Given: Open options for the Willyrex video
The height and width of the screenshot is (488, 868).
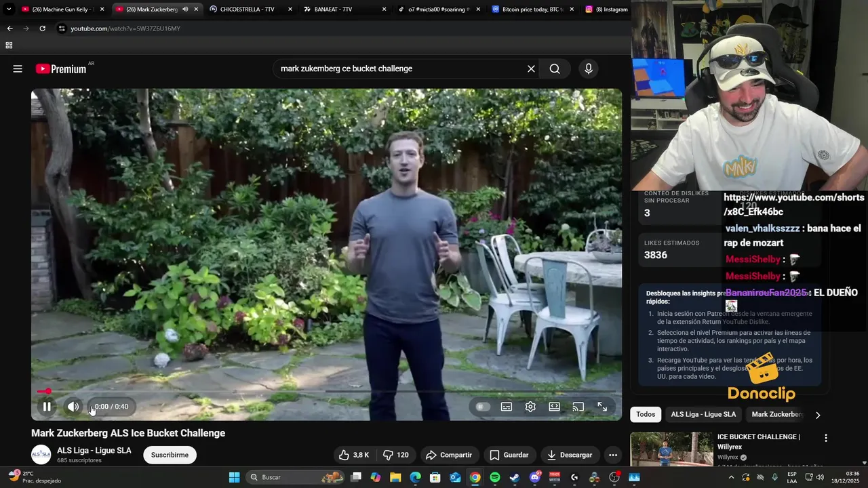Looking at the screenshot, I should [x=825, y=438].
